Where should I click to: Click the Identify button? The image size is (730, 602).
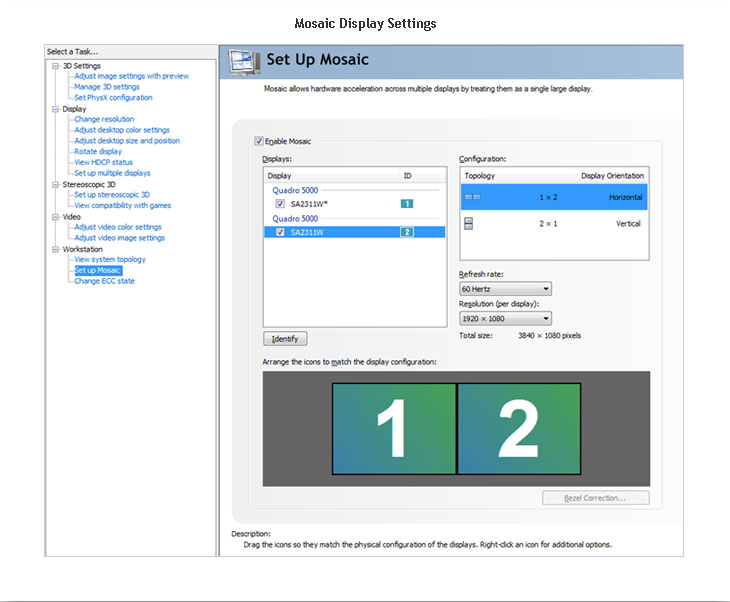pos(285,339)
